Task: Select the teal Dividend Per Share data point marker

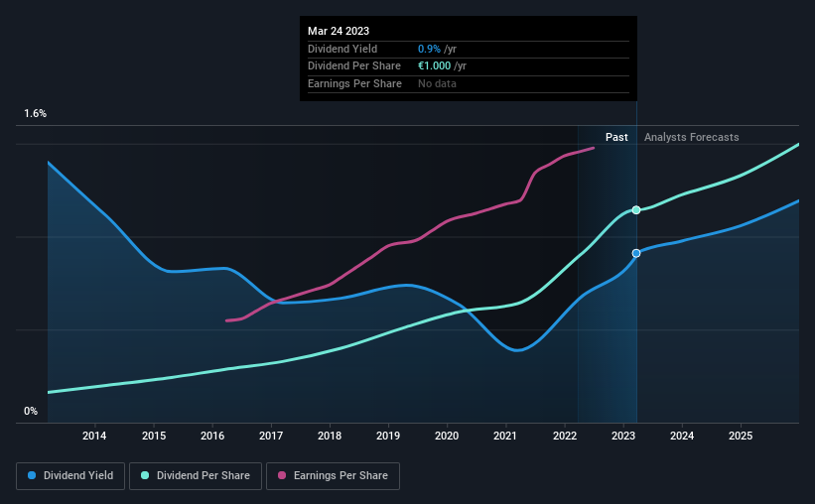Action: tap(636, 210)
